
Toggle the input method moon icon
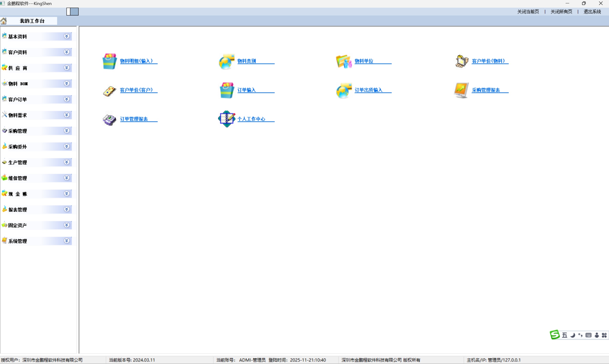pos(573,335)
